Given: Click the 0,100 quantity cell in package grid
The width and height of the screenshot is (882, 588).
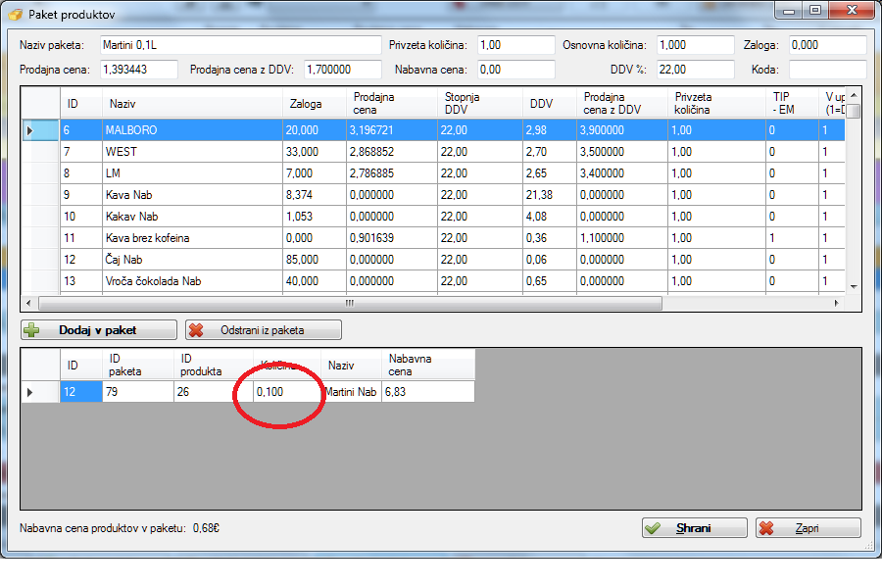Looking at the screenshot, I should click(286, 392).
